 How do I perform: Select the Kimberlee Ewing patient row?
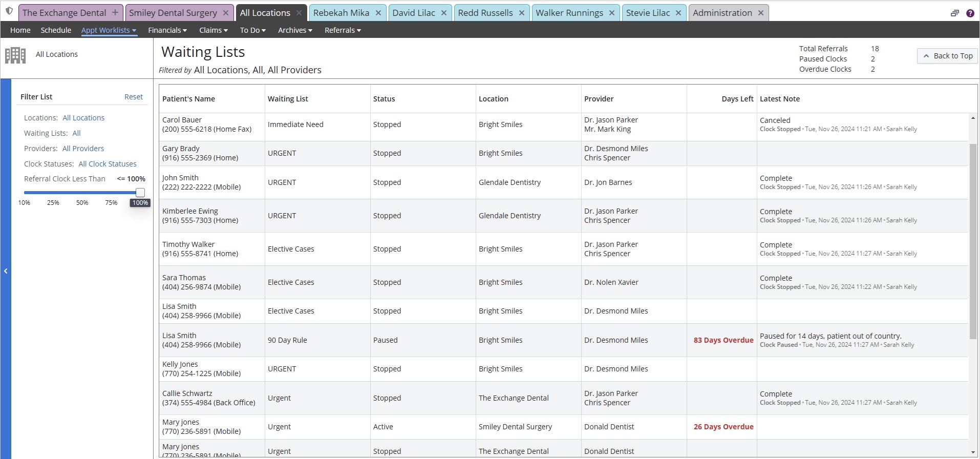564,216
